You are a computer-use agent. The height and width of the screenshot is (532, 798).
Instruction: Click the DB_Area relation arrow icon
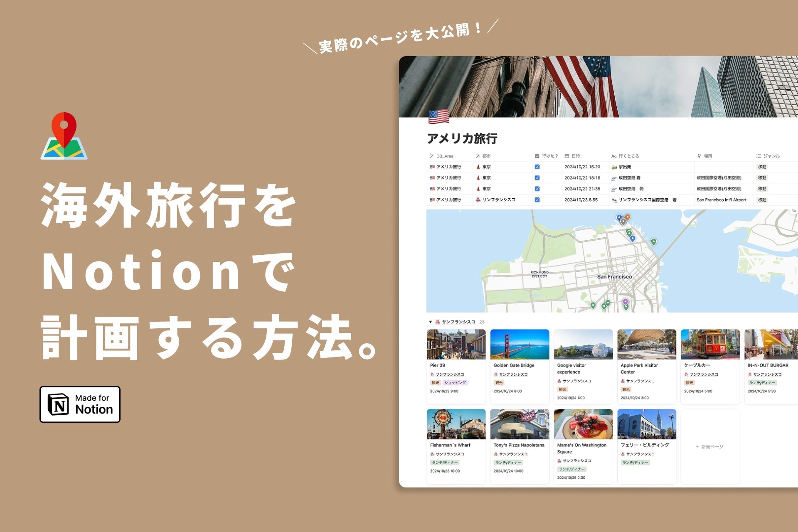[431, 156]
